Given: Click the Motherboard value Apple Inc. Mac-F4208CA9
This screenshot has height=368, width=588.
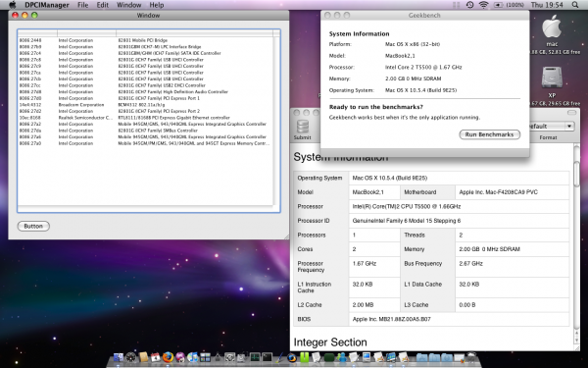Looking at the screenshot, I should [499, 192].
